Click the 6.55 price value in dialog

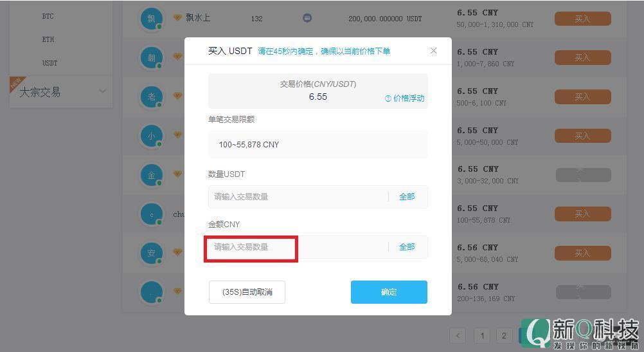(x=318, y=97)
